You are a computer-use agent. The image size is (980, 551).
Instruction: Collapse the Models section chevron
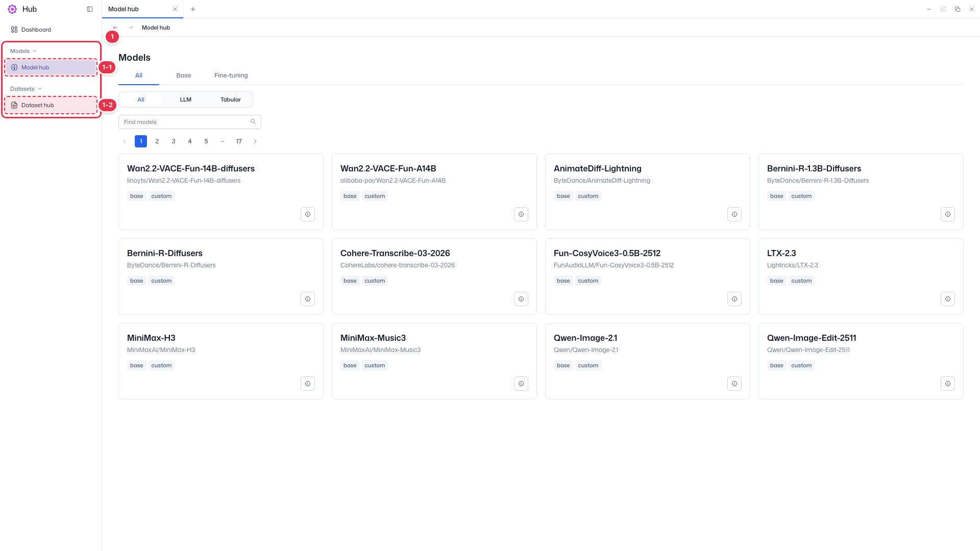pyautogui.click(x=35, y=51)
